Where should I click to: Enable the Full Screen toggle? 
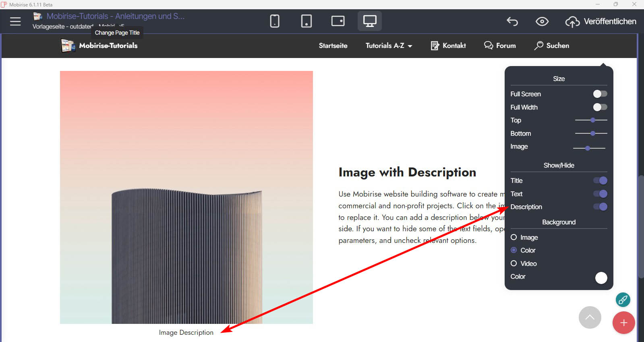600,94
